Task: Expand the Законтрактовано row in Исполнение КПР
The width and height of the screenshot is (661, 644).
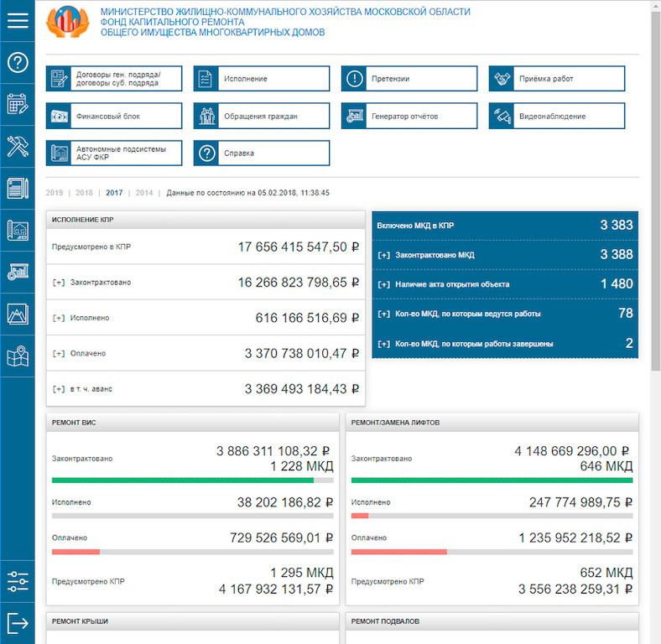Action: (59, 283)
